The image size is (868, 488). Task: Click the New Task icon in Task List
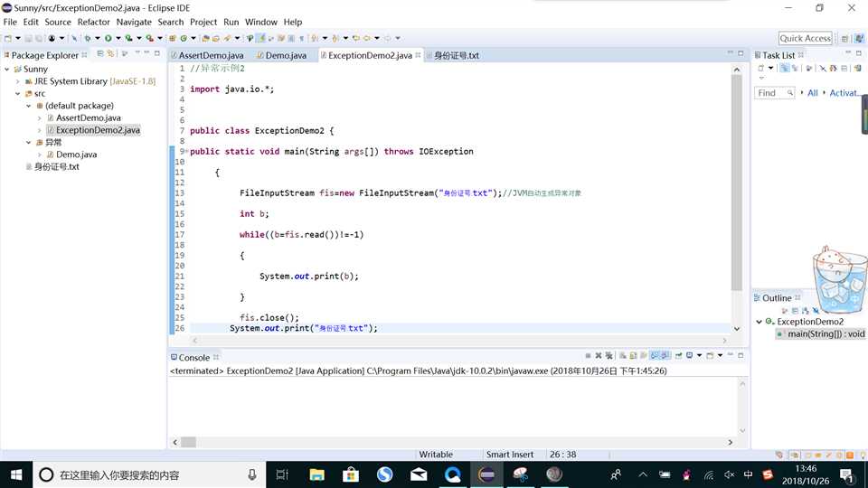click(760, 68)
